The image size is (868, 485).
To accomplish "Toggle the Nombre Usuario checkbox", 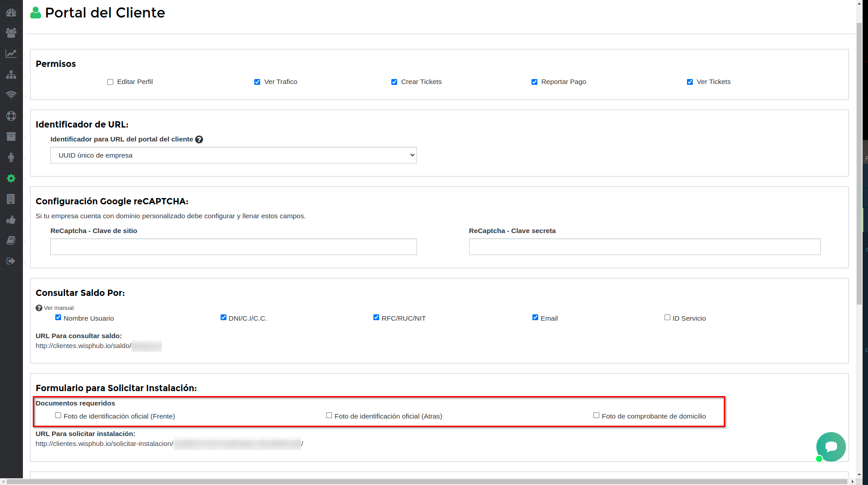I will point(58,317).
